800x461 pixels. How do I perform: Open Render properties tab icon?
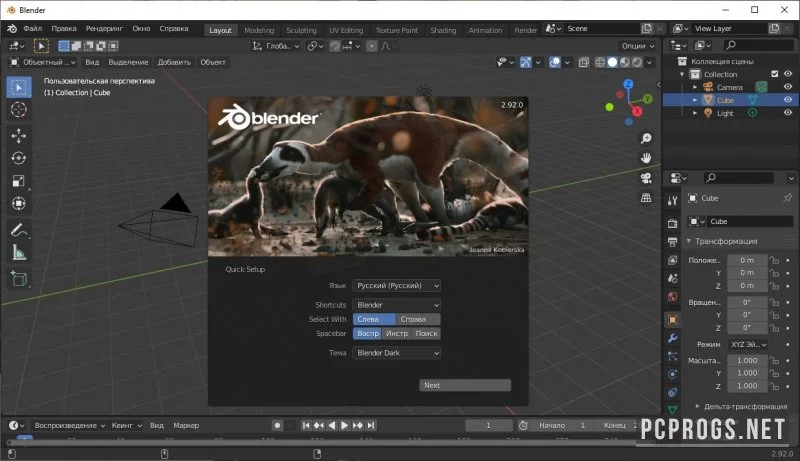point(672,223)
